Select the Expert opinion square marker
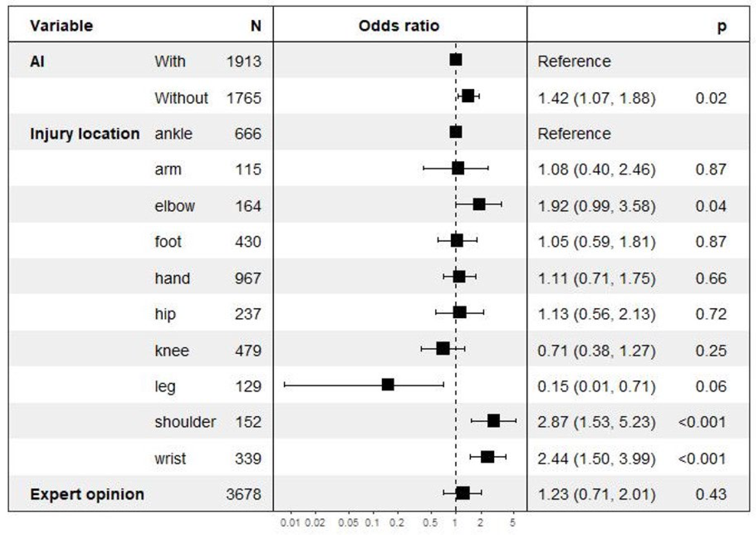The height and width of the screenshot is (535, 756). pos(463,493)
